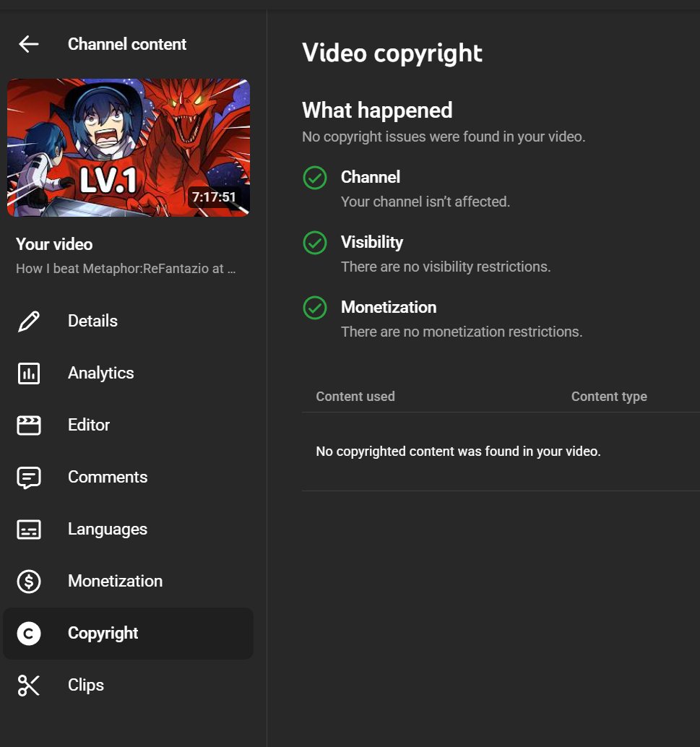Click the bold 'Visibility' status heading
The height and width of the screenshot is (747, 700).
pos(372,242)
